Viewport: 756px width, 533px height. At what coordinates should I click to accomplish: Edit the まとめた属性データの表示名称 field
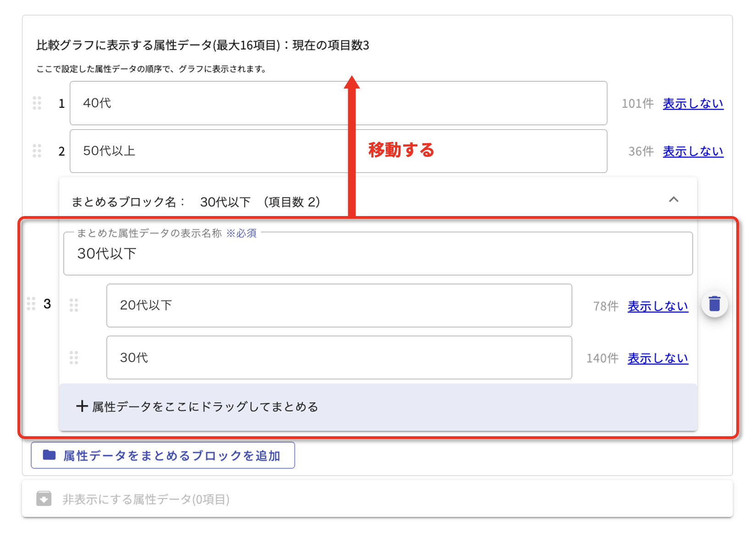(378, 254)
